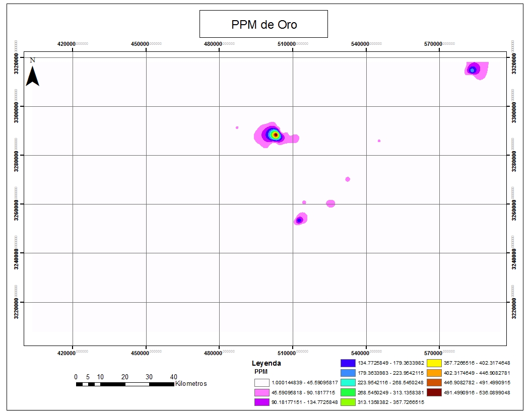Select the PPM de Oro title box

pos(263,24)
